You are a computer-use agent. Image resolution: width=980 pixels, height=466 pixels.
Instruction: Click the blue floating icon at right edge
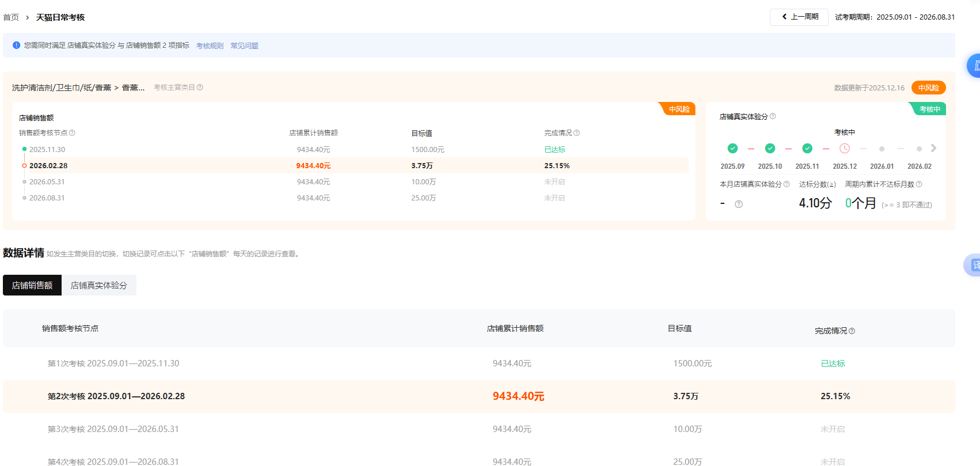pos(974,66)
